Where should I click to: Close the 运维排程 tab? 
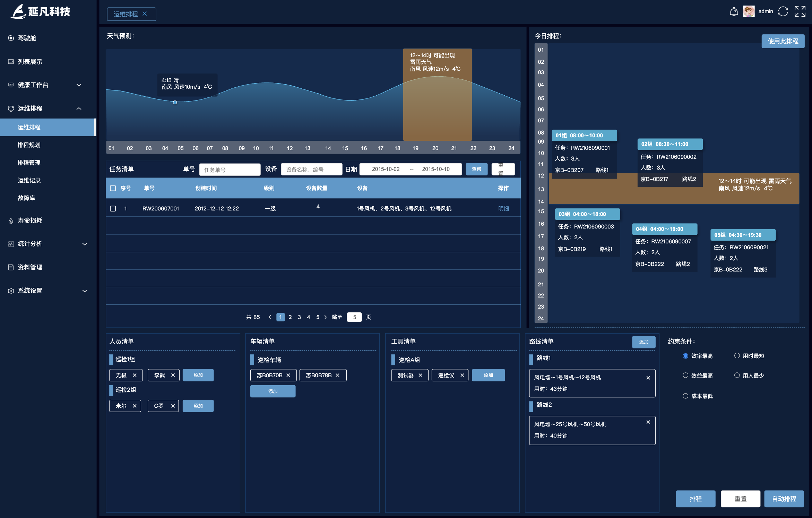click(145, 14)
